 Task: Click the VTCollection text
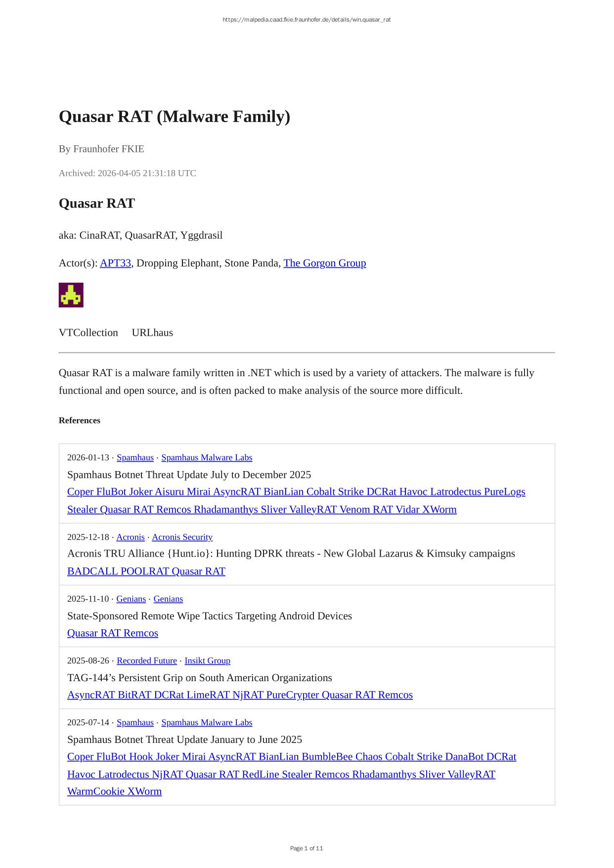(88, 333)
